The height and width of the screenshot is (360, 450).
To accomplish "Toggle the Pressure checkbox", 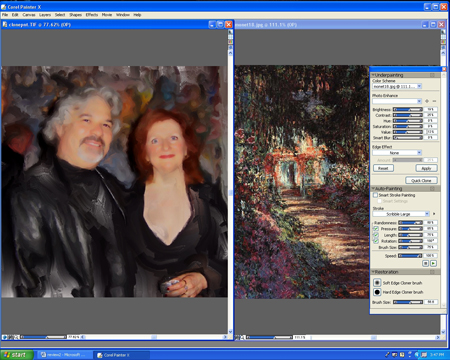I will coord(376,229).
